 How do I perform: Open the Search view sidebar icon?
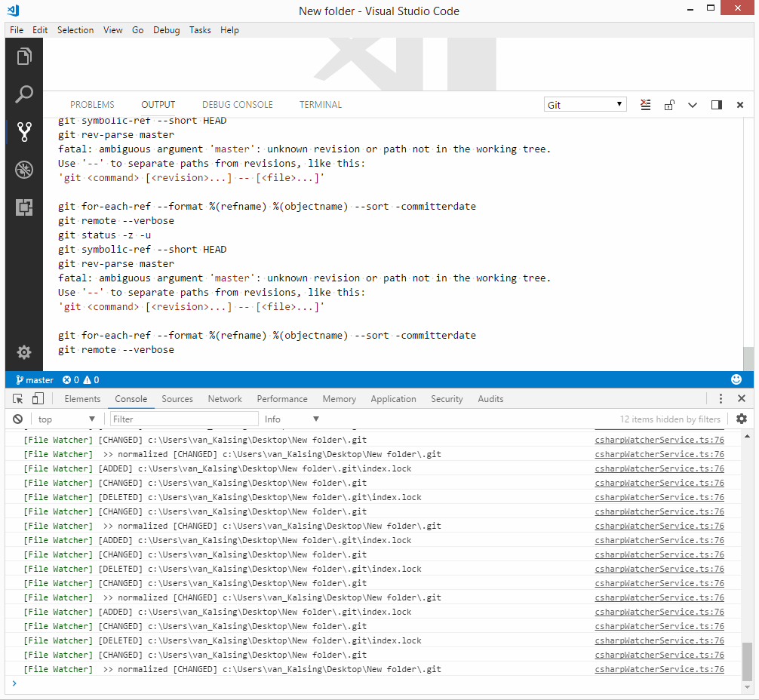tap(24, 94)
